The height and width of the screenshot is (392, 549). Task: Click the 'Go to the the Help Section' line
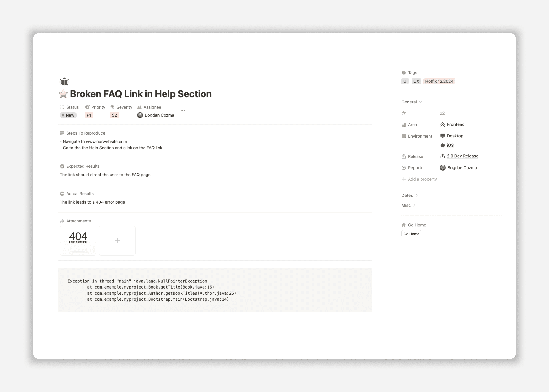tap(111, 148)
